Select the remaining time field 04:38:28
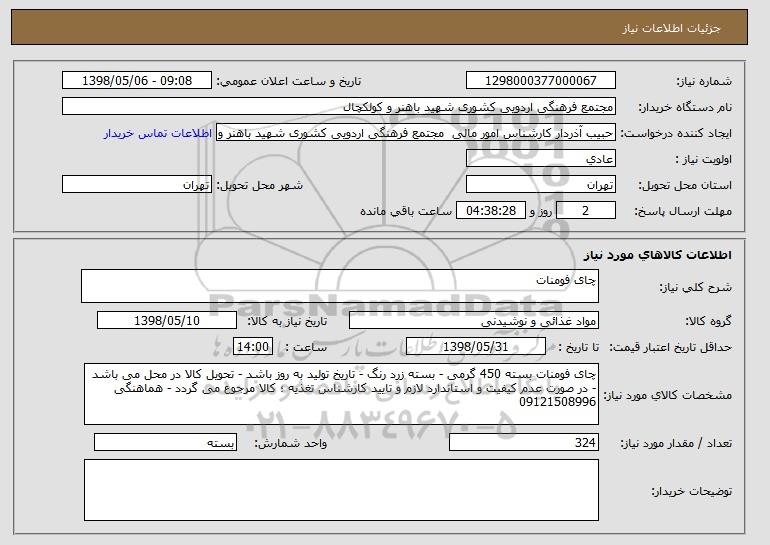 tap(491, 211)
